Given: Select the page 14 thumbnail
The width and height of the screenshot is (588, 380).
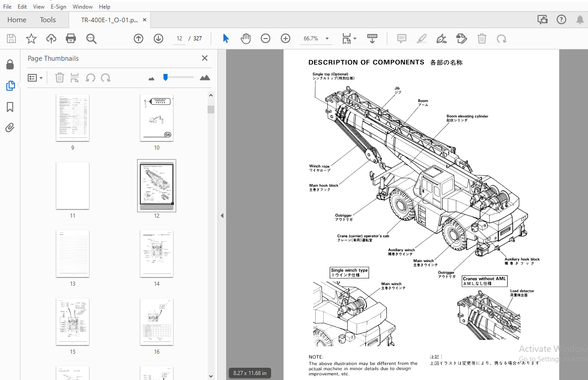Looking at the screenshot, I should 157,254.
